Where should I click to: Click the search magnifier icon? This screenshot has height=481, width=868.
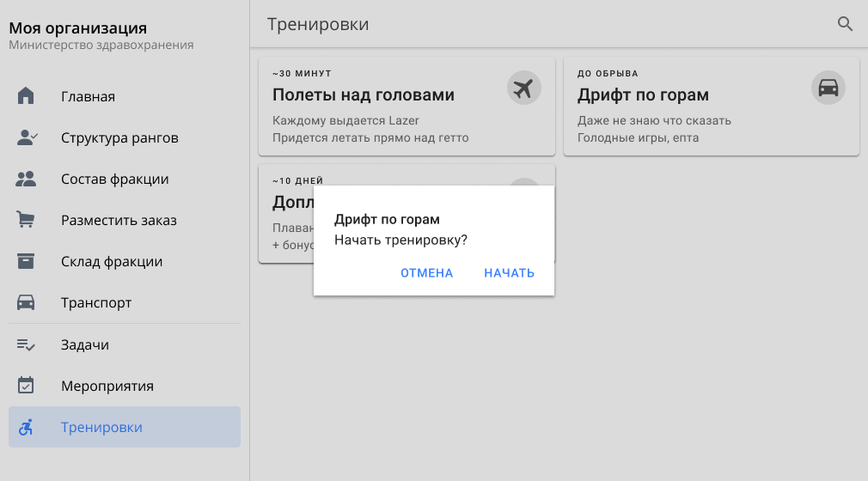pyautogui.click(x=845, y=24)
